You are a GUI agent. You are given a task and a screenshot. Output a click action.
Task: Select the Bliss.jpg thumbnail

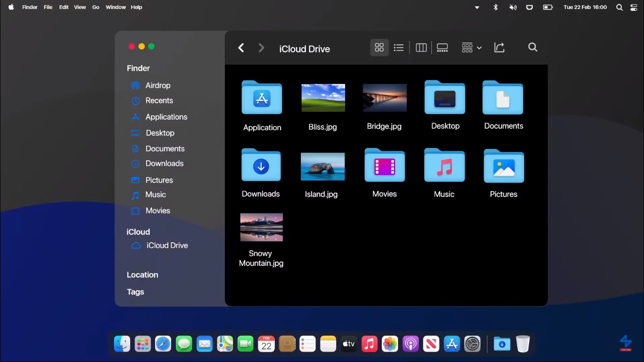323,98
